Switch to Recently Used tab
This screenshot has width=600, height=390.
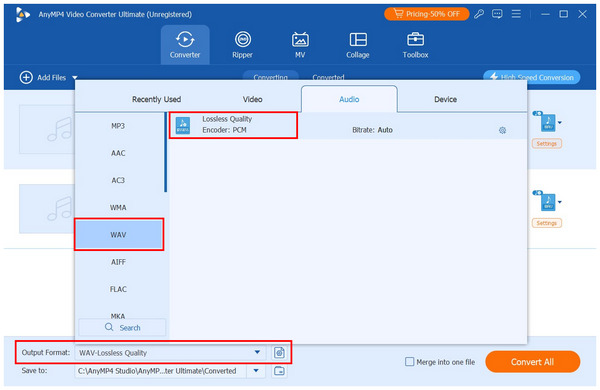157,100
